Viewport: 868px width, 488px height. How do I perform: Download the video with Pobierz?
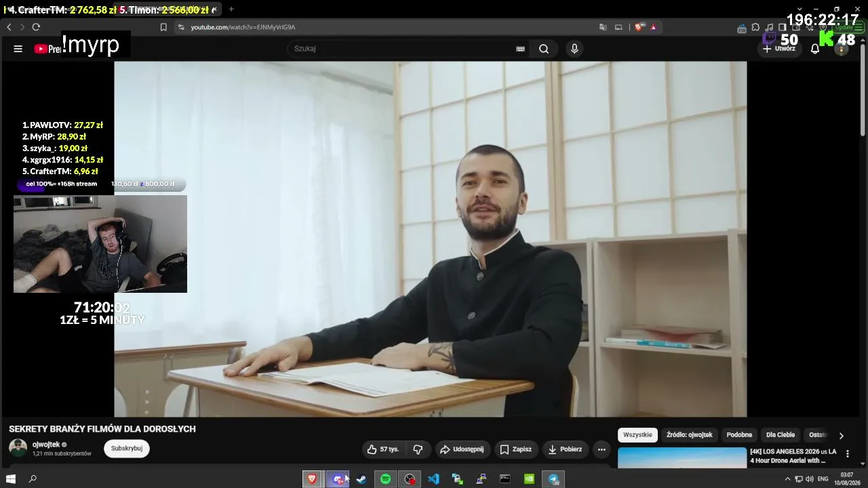click(566, 449)
